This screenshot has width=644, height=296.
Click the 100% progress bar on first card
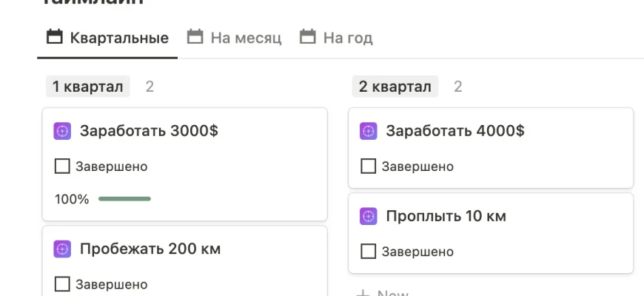click(124, 199)
